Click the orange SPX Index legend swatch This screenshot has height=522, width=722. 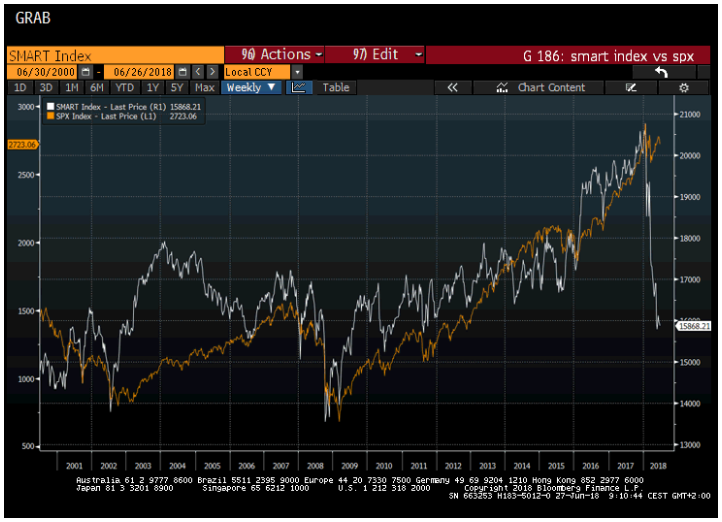click(50, 116)
